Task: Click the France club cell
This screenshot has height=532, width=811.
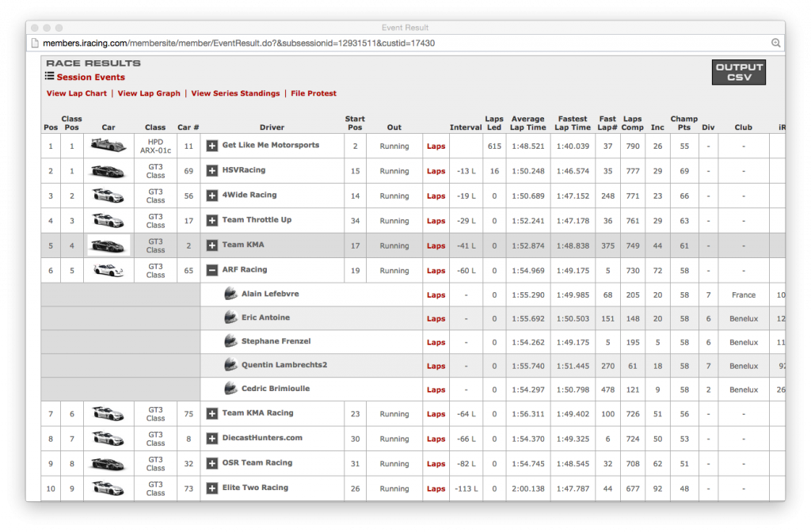Action: (x=743, y=294)
